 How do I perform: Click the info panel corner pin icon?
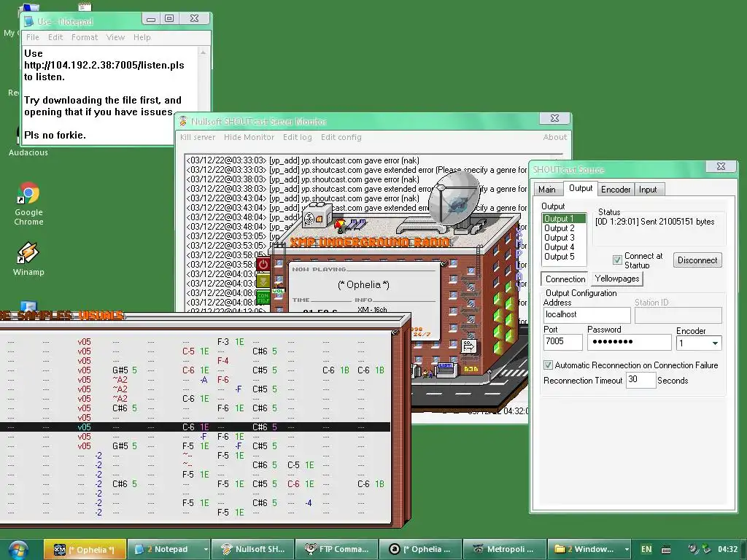(444, 263)
